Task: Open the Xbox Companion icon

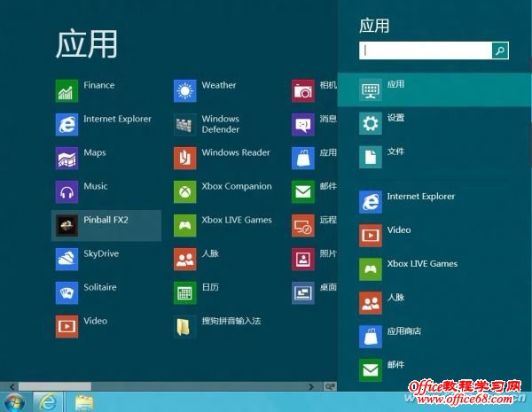Action: click(x=185, y=192)
